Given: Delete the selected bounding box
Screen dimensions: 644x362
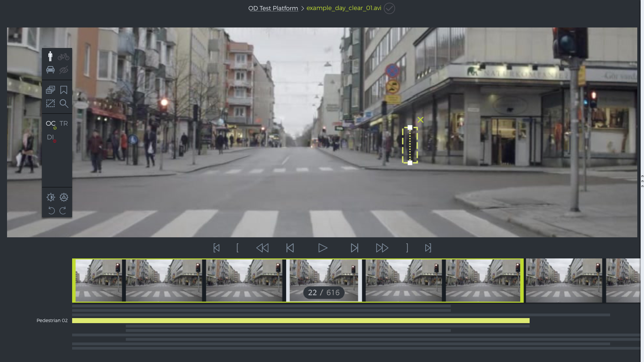Looking at the screenshot, I should tap(421, 119).
